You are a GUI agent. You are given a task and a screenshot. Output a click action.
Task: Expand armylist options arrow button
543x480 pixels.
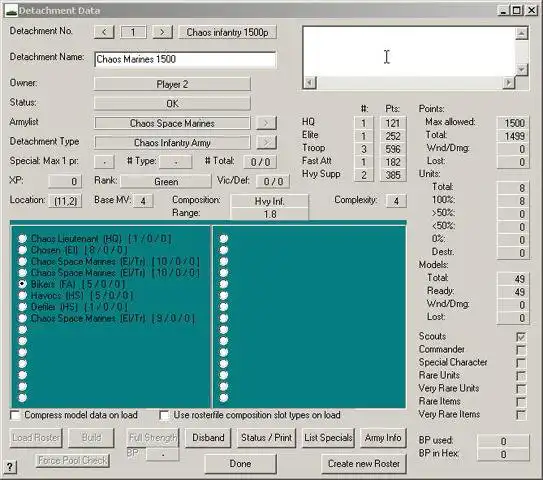266,123
